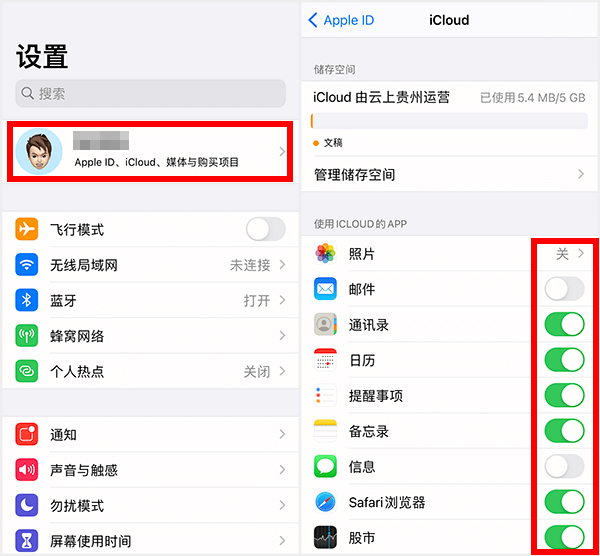
Task: Open the 蜂窝网络 settings row
Action: 150,336
